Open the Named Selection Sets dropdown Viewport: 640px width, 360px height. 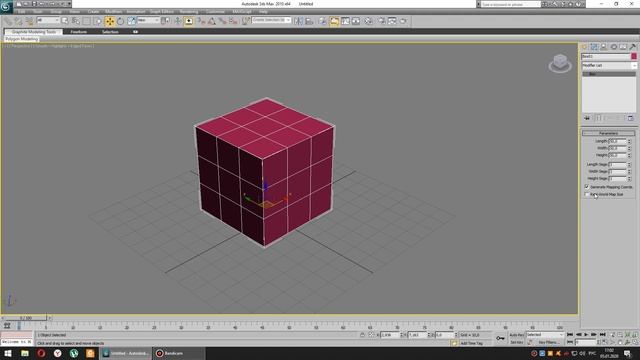(x=271, y=20)
